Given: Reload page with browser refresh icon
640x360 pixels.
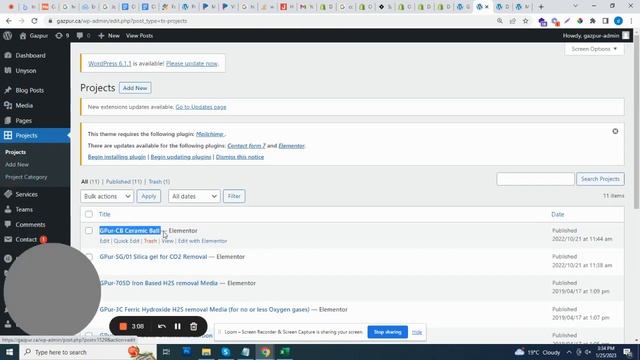Looking at the screenshot, I should (34, 21).
